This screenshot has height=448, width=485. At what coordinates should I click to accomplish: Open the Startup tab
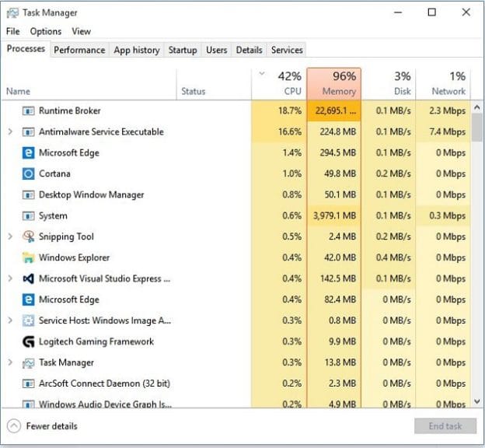(183, 50)
